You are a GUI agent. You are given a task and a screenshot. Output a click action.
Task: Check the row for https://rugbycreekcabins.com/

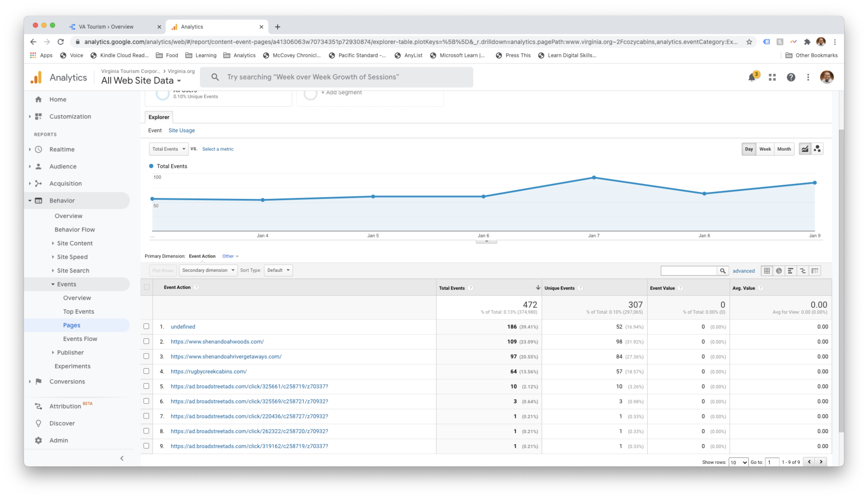[x=147, y=371]
